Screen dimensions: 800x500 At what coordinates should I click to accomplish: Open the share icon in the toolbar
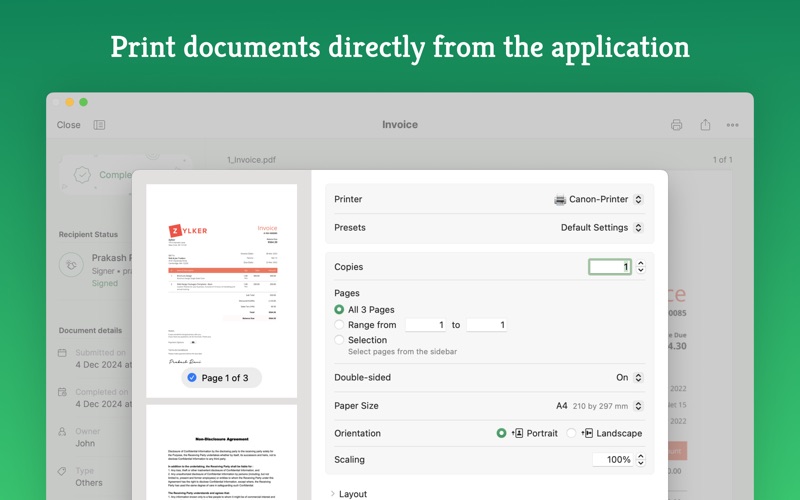705,125
